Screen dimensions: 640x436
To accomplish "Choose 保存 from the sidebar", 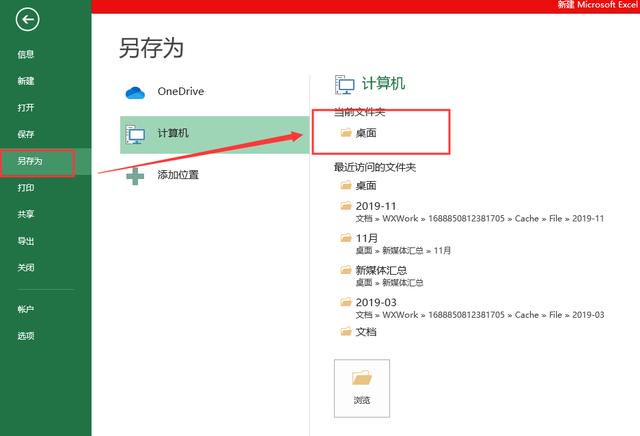I will [25, 134].
